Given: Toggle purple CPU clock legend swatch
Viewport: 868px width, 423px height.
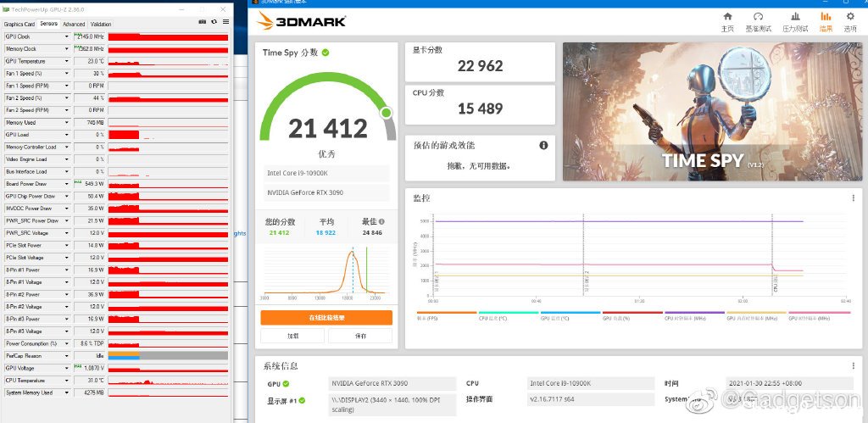Looking at the screenshot, I should point(694,312).
